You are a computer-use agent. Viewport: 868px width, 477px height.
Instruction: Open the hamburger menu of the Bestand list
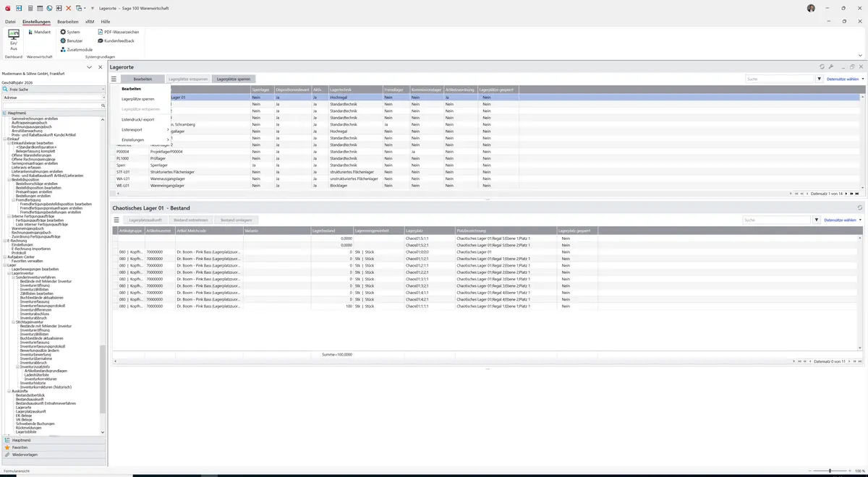(115, 220)
